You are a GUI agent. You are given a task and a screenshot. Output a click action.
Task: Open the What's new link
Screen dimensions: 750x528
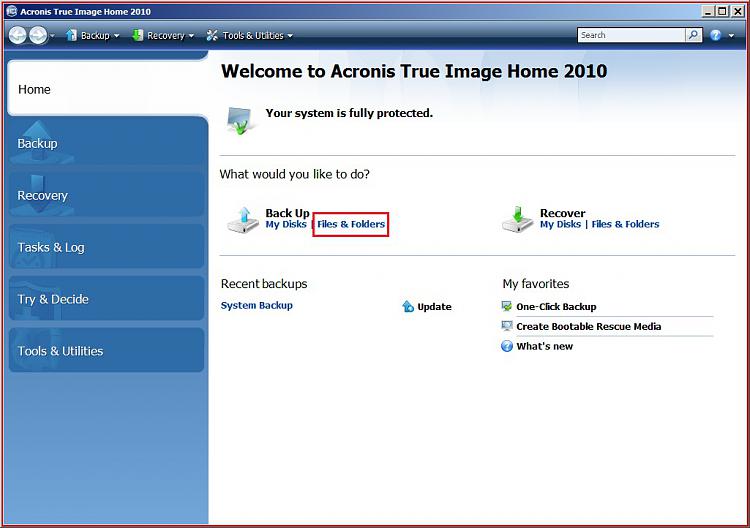[x=544, y=346]
